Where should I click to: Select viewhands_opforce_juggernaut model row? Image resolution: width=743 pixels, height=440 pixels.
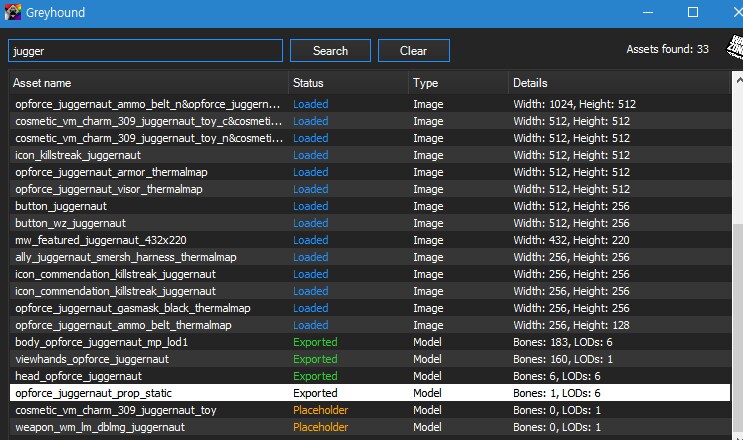click(x=370, y=359)
